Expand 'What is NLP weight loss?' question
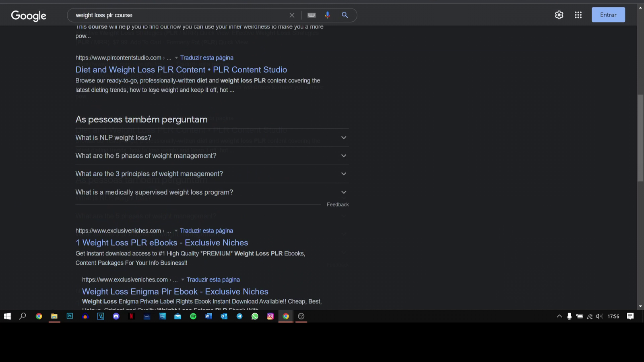Screen dimensions: 644x362 click(212, 138)
